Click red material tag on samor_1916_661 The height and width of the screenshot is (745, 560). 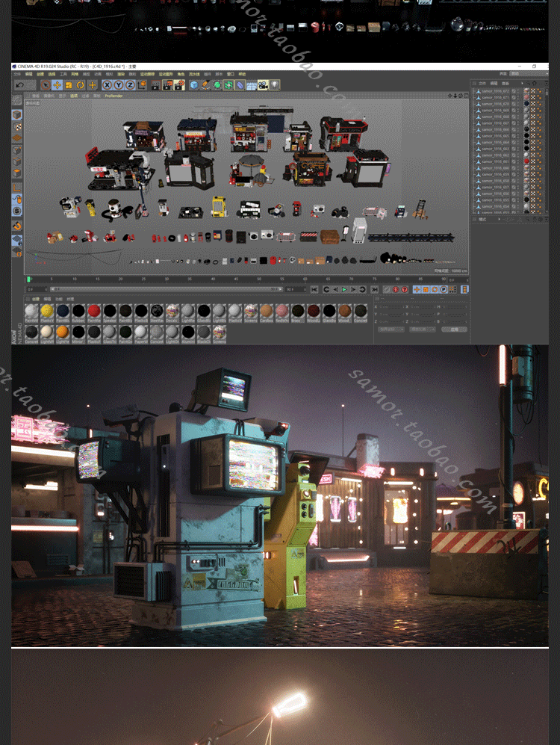(526, 161)
